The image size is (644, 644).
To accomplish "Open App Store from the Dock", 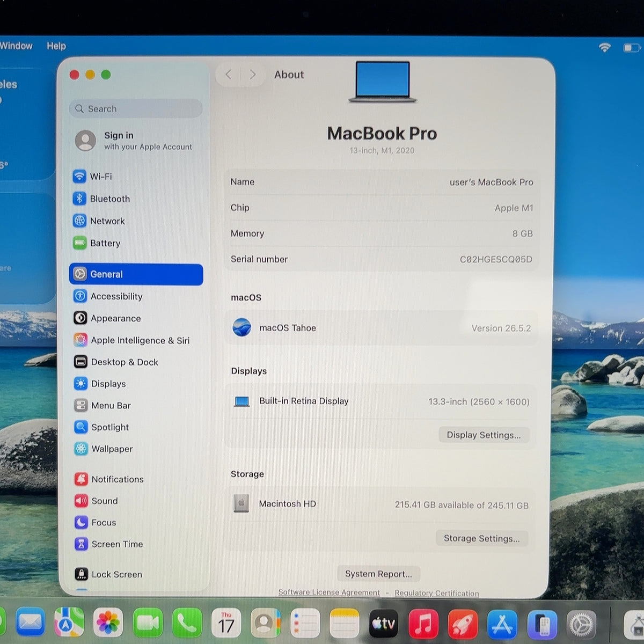I will pyautogui.click(x=502, y=625).
